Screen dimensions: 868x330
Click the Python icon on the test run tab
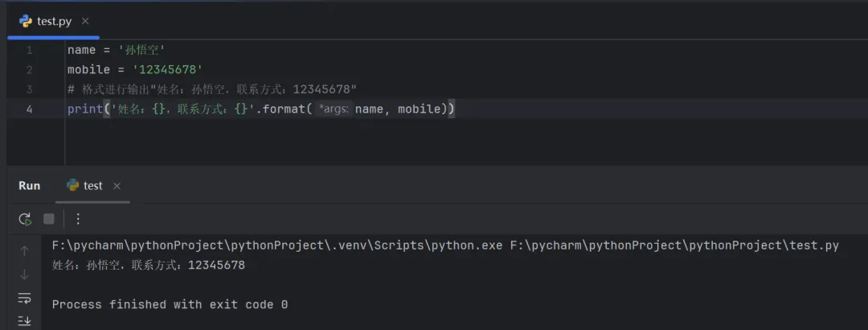click(x=73, y=186)
